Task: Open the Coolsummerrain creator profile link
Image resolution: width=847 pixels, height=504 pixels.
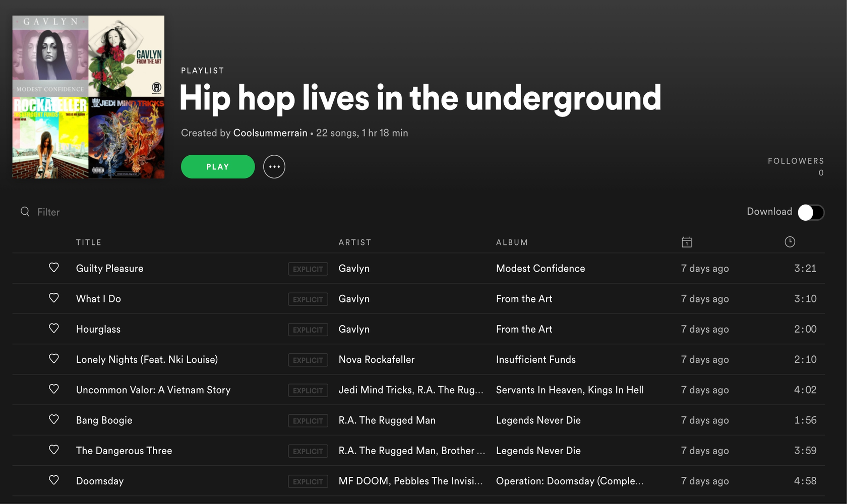Action: 270,133
